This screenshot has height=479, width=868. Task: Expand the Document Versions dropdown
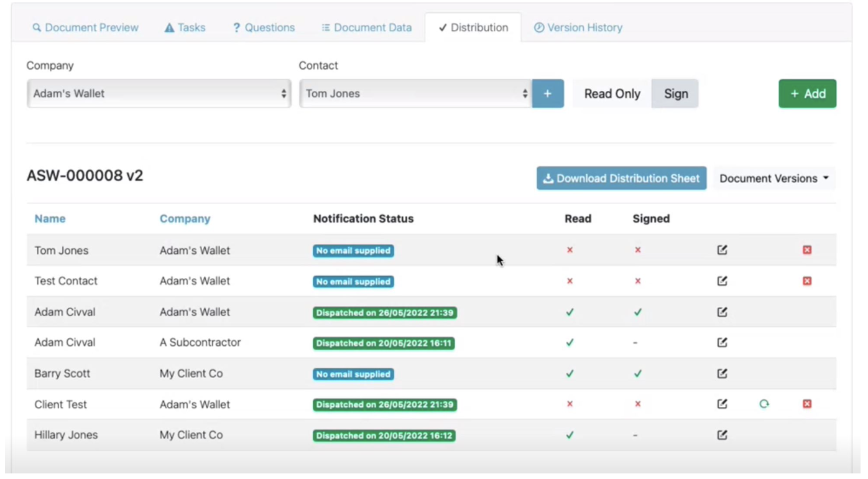tap(774, 179)
